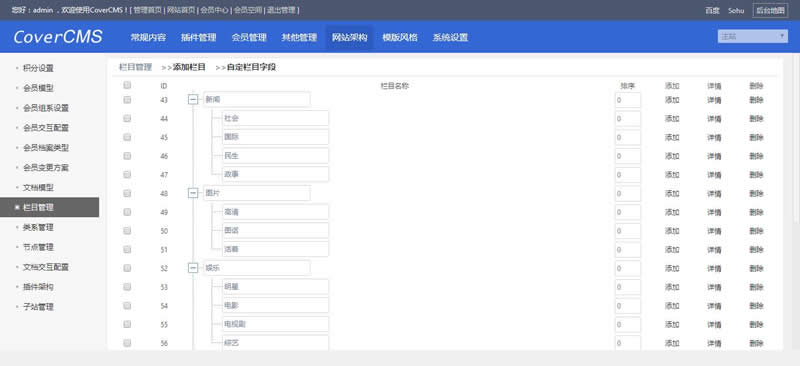800x366 pixels.
Task: Collapse the 新闻 category tree (ID 43)
Action: (193, 100)
